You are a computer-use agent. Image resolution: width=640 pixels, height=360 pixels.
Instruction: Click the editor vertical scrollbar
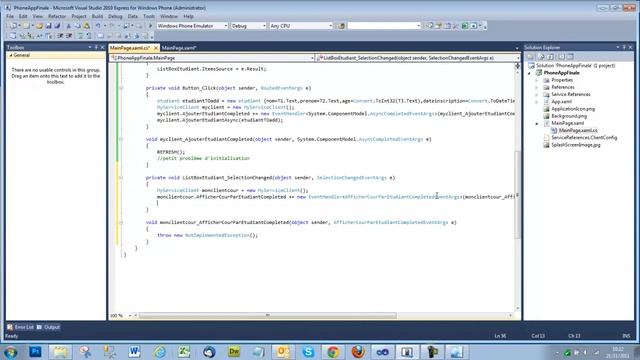pos(517,194)
